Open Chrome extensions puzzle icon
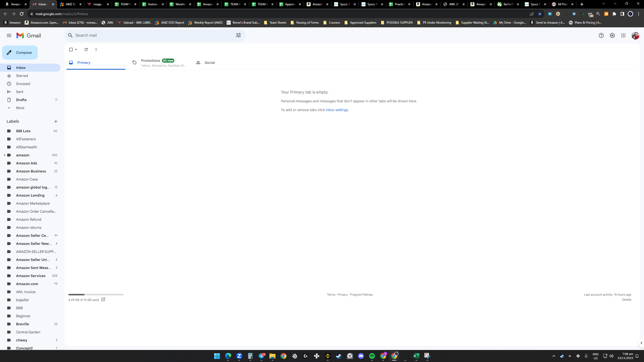The width and height of the screenshot is (644, 362). click(614, 14)
